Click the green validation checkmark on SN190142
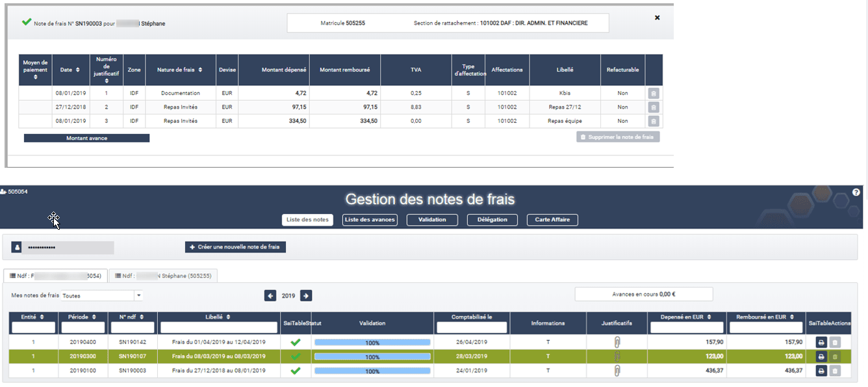The image size is (868, 387). pos(296,341)
